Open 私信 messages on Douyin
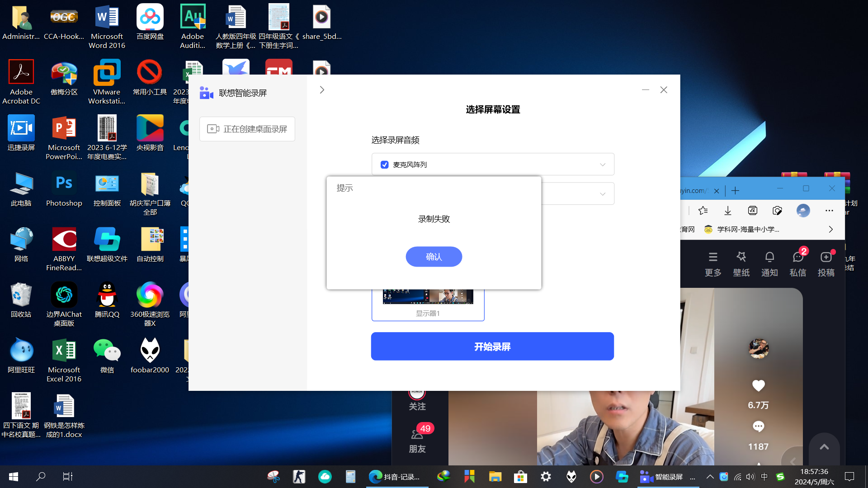This screenshot has width=868, height=488. click(x=798, y=264)
